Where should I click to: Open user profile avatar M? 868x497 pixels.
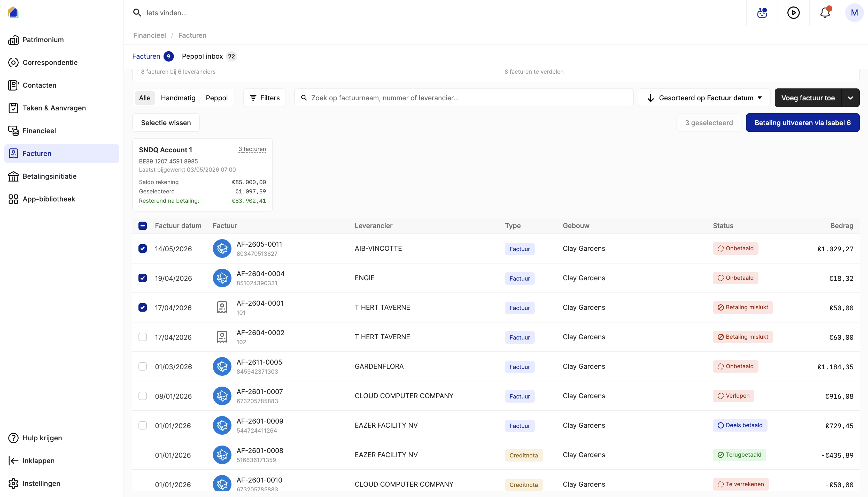[x=854, y=13]
